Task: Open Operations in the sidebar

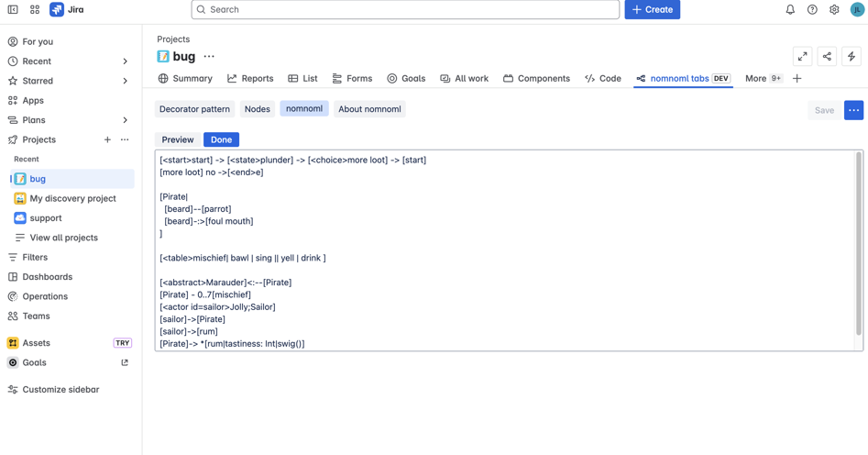Action: 71,296
